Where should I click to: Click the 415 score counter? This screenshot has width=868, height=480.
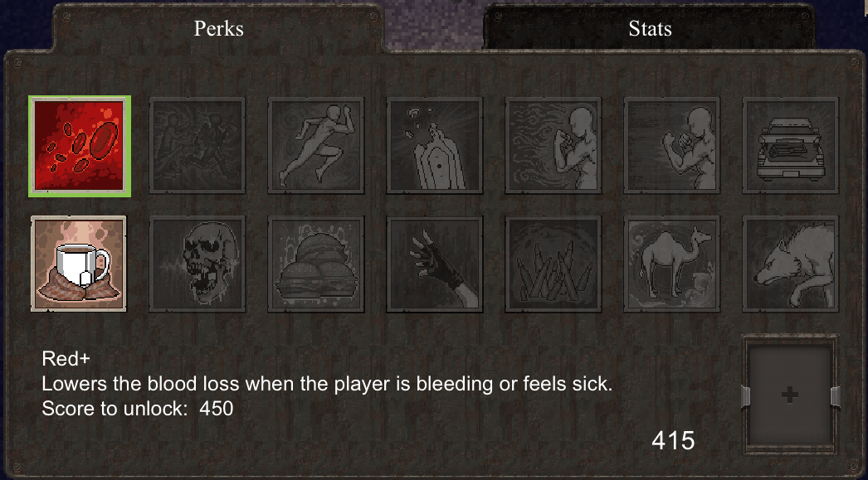tap(673, 441)
